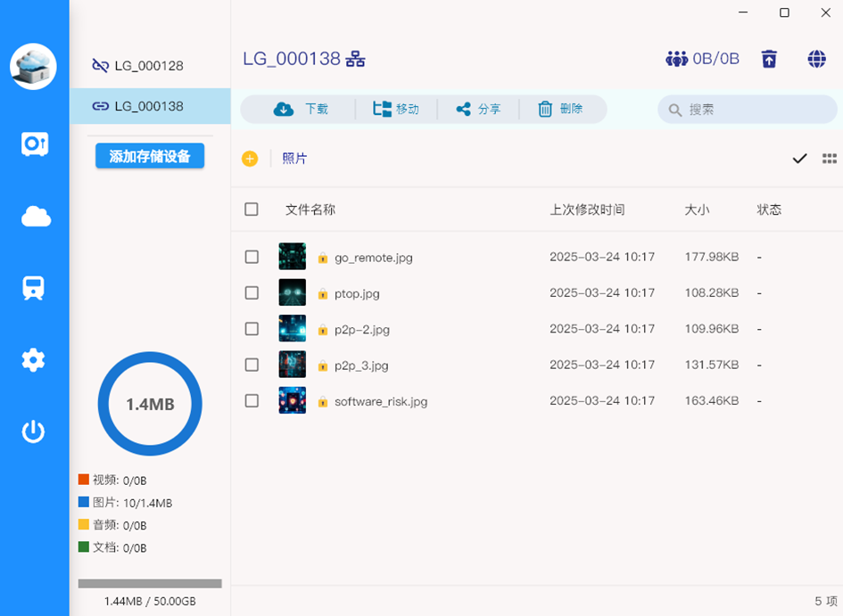Click the 删除 delete button

pos(561,109)
